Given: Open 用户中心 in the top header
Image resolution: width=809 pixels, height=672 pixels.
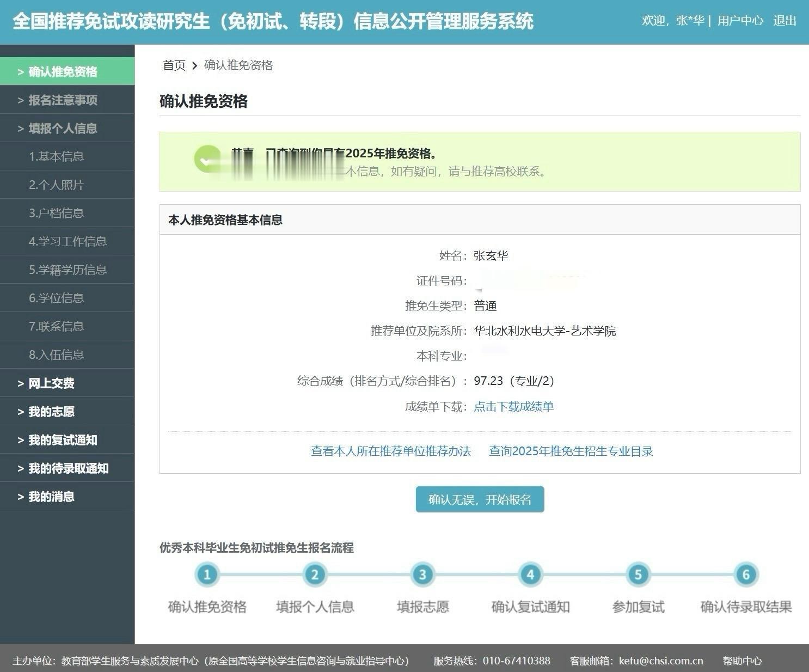Looking at the screenshot, I should tap(740, 21).
